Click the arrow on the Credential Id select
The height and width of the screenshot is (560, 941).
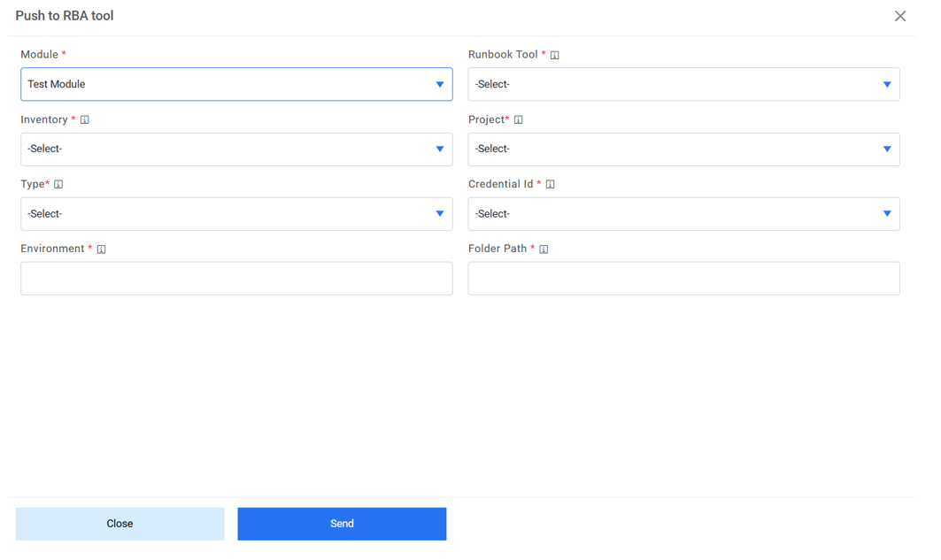(887, 214)
